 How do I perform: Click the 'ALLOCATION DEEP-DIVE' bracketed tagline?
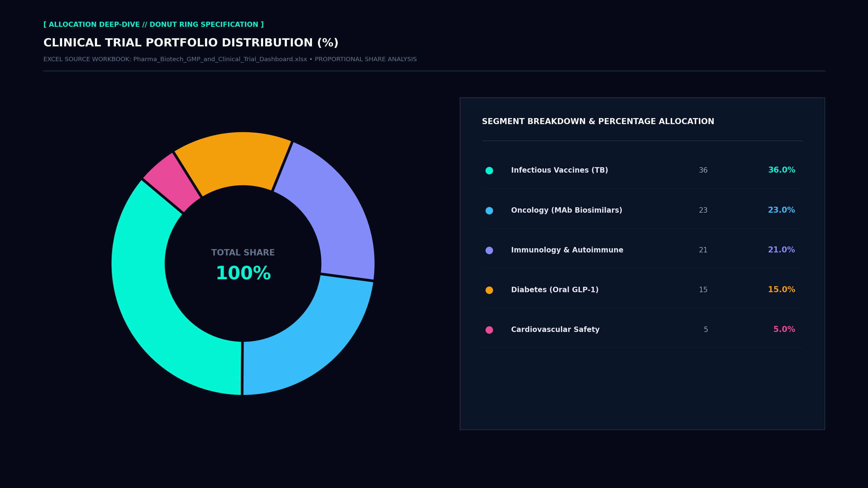[x=154, y=25]
